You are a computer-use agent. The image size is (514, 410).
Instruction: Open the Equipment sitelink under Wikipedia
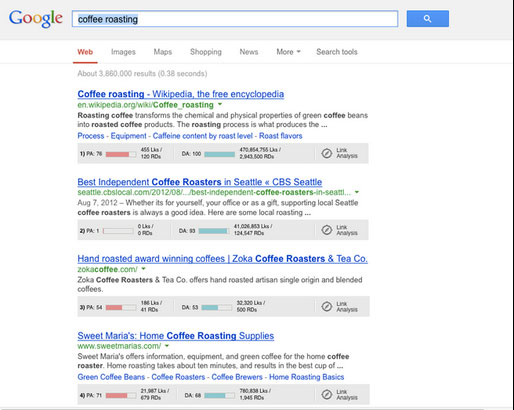click(x=128, y=136)
